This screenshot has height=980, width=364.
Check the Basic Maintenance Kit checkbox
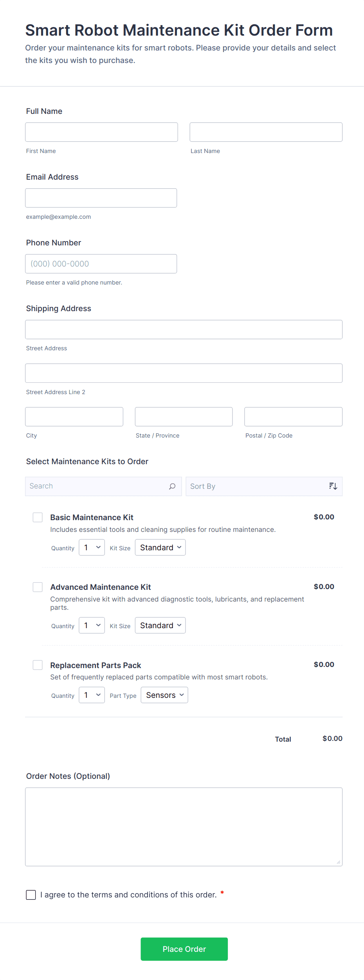(x=38, y=517)
